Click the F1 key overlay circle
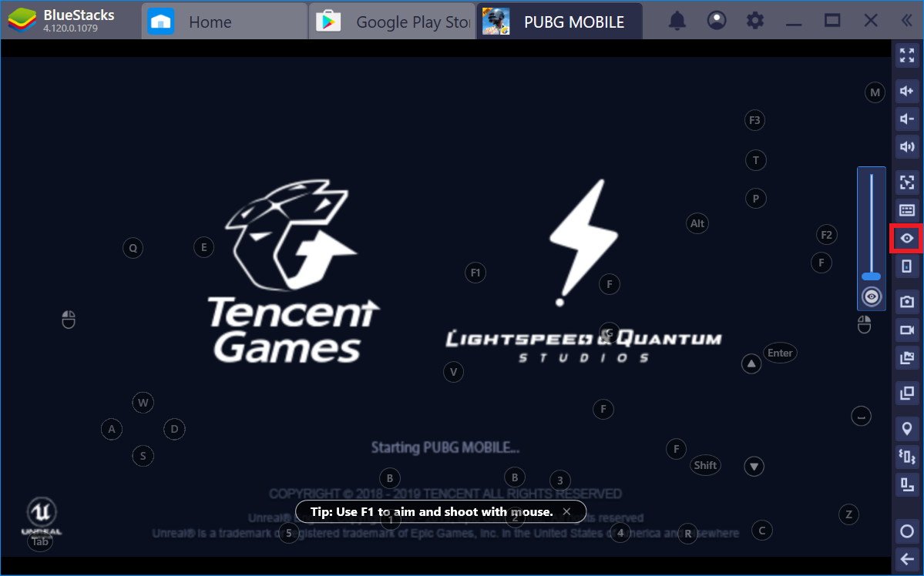The height and width of the screenshot is (576, 924). point(475,273)
